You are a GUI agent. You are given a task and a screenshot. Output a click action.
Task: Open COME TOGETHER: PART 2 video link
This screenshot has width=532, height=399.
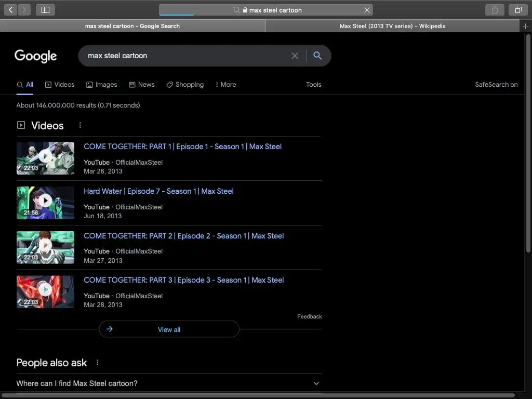(x=183, y=236)
